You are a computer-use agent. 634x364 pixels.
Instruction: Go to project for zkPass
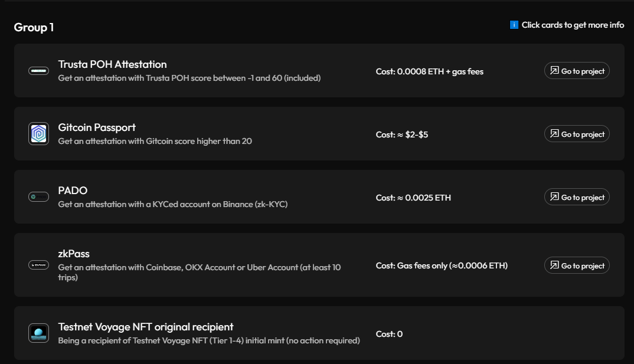pos(577,265)
